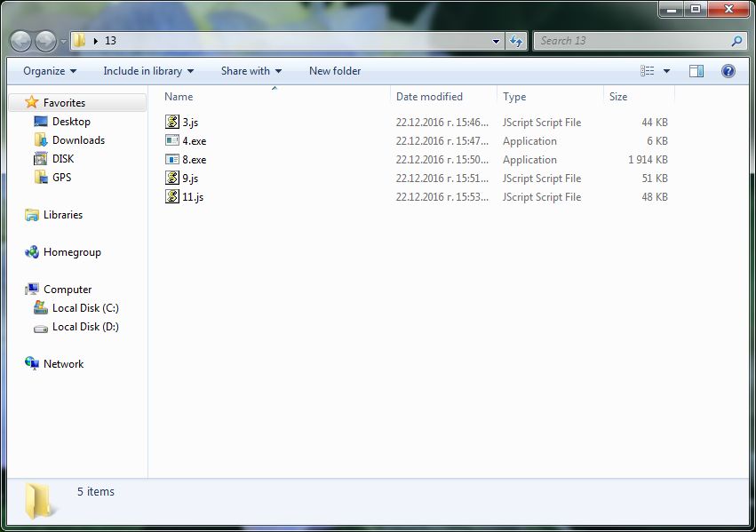This screenshot has width=756, height=532.
Task: Click the Local Disk (D:) drive icon
Action: 41,328
